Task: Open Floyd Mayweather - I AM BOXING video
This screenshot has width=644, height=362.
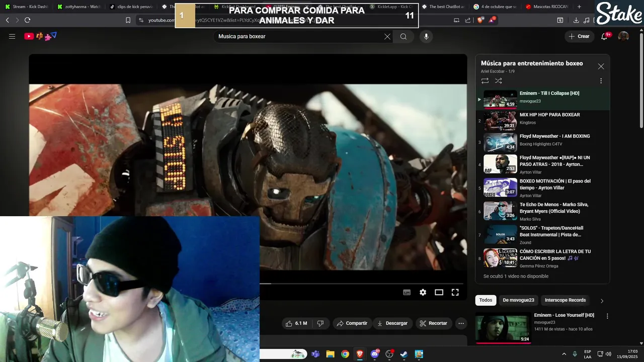Action: [x=542, y=142]
